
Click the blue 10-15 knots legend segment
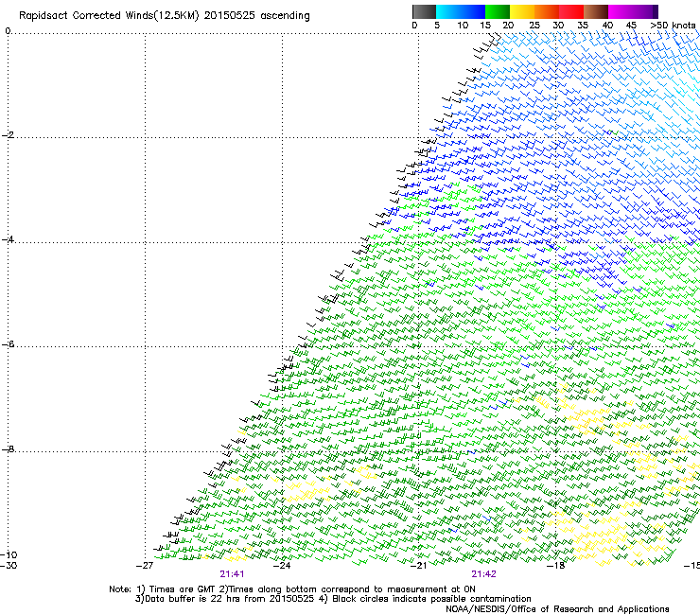(473, 11)
